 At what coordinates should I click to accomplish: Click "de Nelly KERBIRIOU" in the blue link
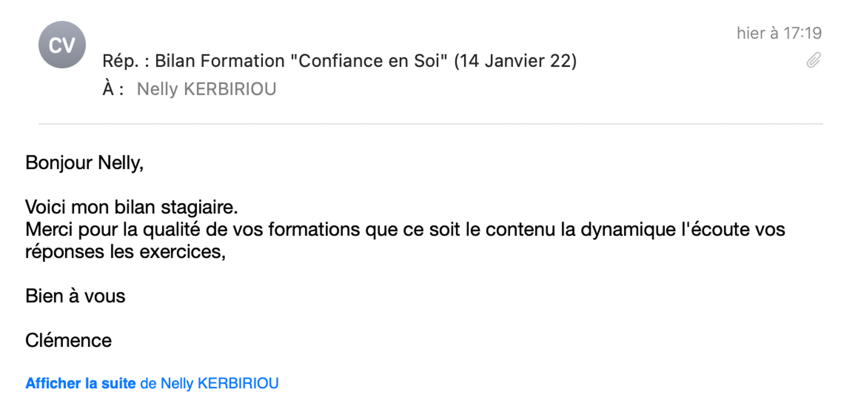[209, 383]
